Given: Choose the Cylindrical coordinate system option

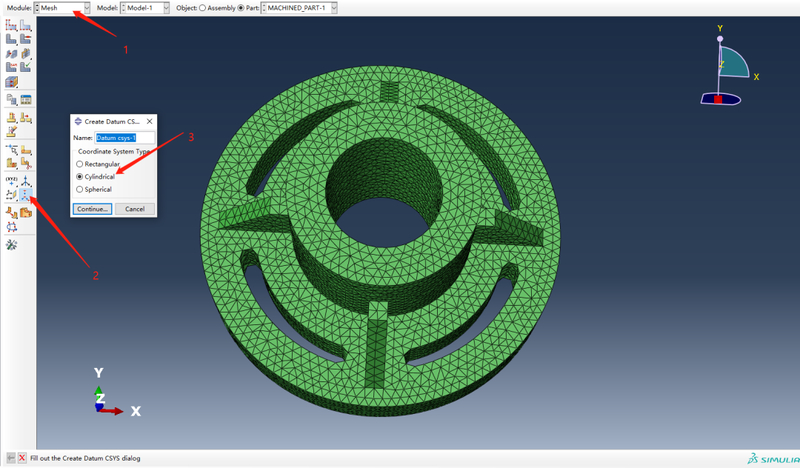Looking at the screenshot, I should (96, 177).
